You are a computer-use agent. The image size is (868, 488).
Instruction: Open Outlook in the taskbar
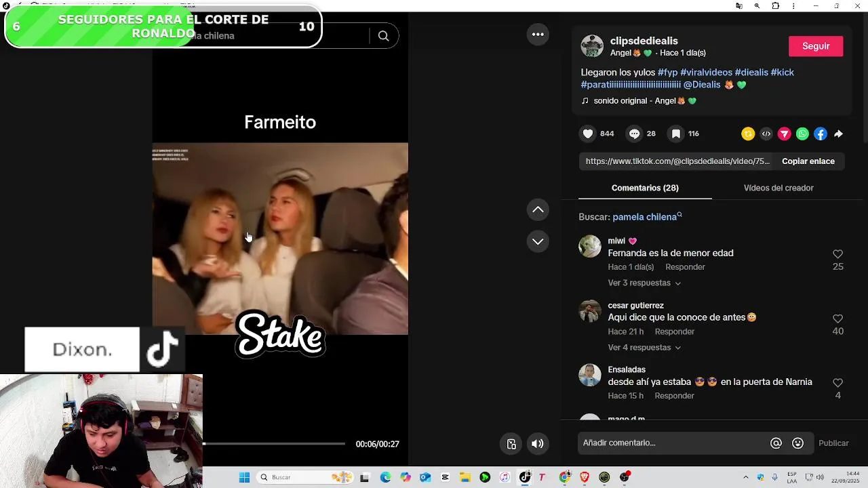(x=425, y=477)
